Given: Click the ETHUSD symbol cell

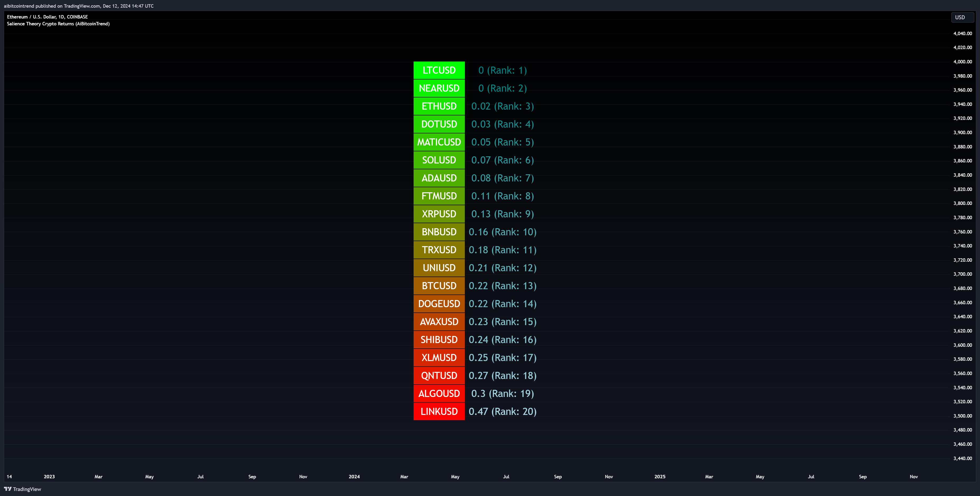Looking at the screenshot, I should tap(439, 106).
